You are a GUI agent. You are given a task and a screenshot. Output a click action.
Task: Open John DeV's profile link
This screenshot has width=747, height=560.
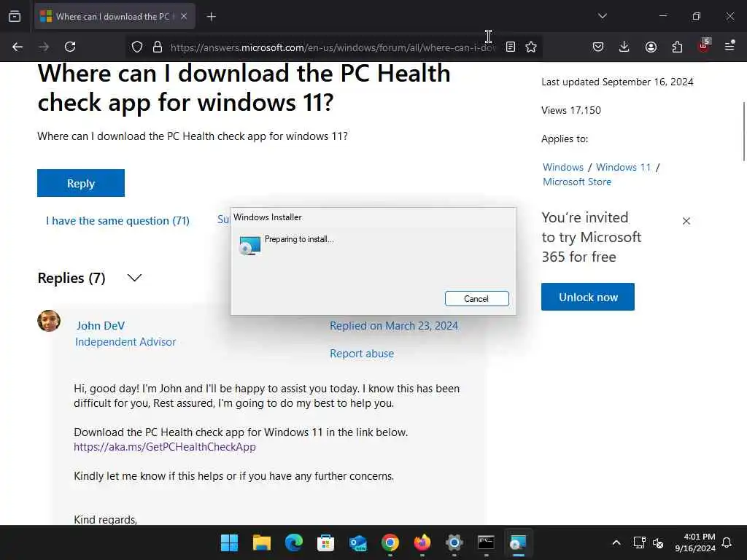click(101, 326)
